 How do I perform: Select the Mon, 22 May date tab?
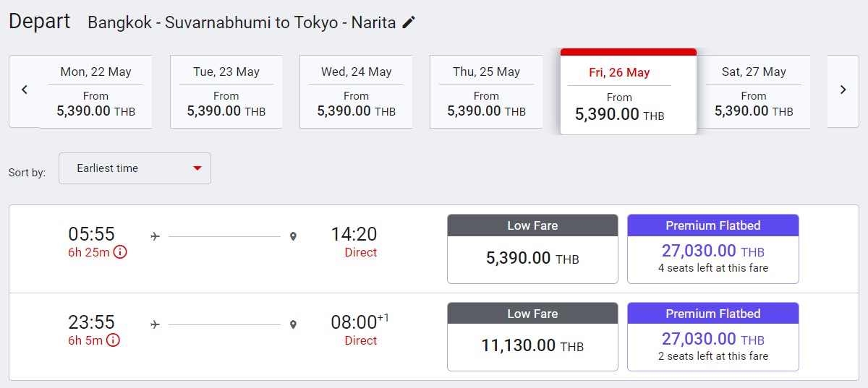pyautogui.click(x=95, y=92)
